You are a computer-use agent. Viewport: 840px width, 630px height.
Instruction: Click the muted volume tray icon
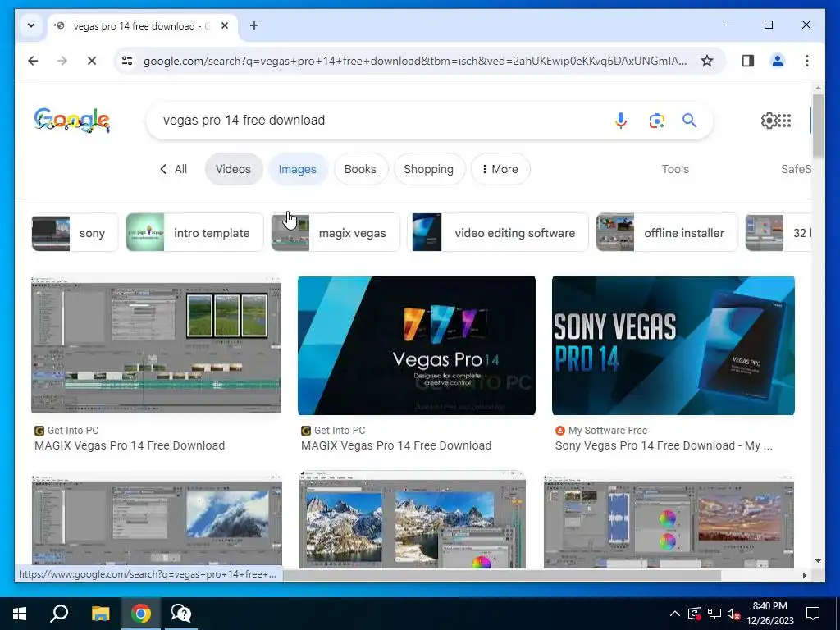733,614
